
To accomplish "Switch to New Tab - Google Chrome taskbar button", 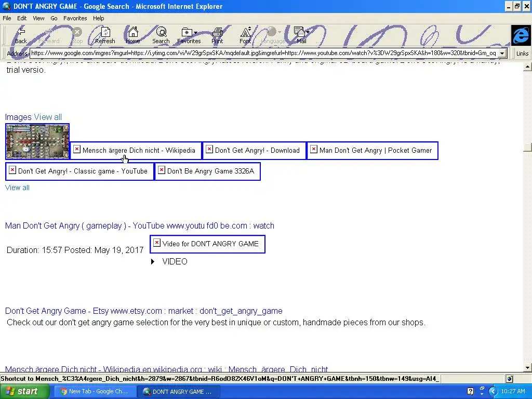I will (x=95, y=391).
